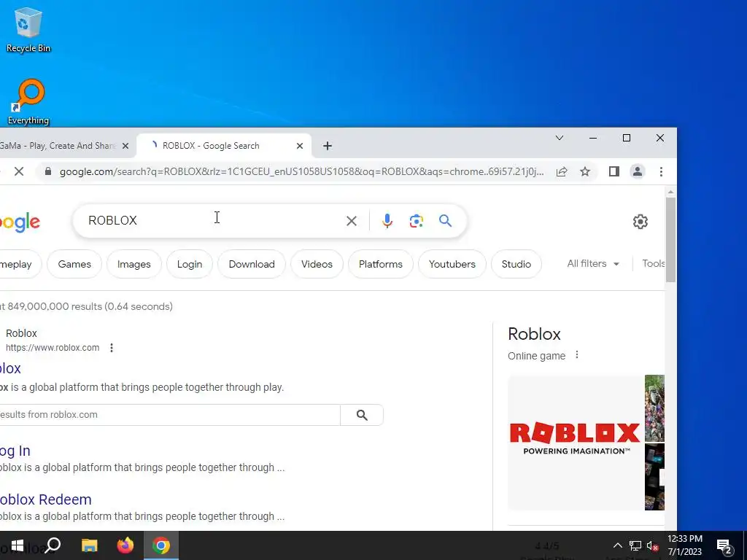This screenshot has width=747, height=560.
Task: Open File Explorer from the taskbar
Action: (x=89, y=545)
